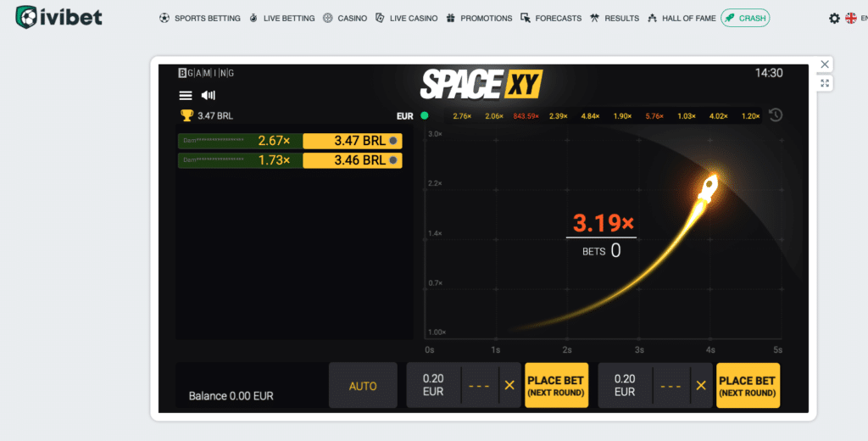Click second auto cashout dashes field
Viewport: 868px width, 441px height.
click(x=670, y=386)
